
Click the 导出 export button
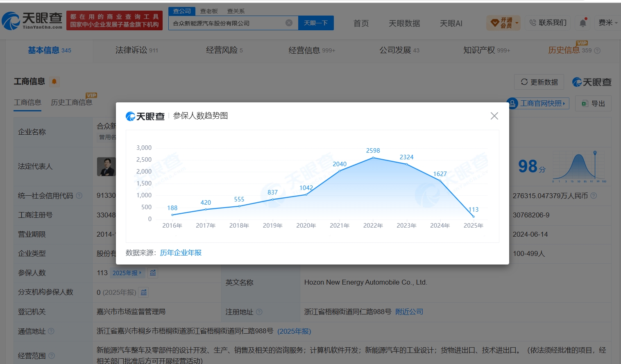tap(593, 104)
